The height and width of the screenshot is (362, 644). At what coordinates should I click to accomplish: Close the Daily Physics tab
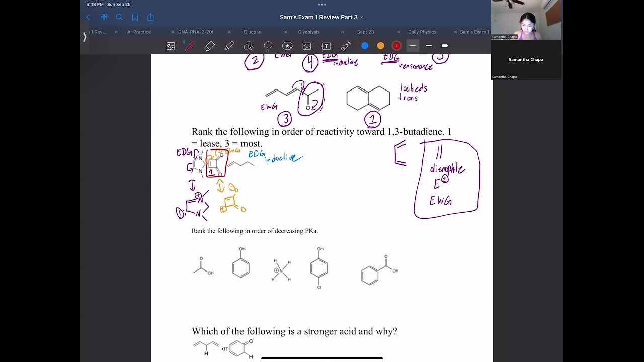point(399,32)
